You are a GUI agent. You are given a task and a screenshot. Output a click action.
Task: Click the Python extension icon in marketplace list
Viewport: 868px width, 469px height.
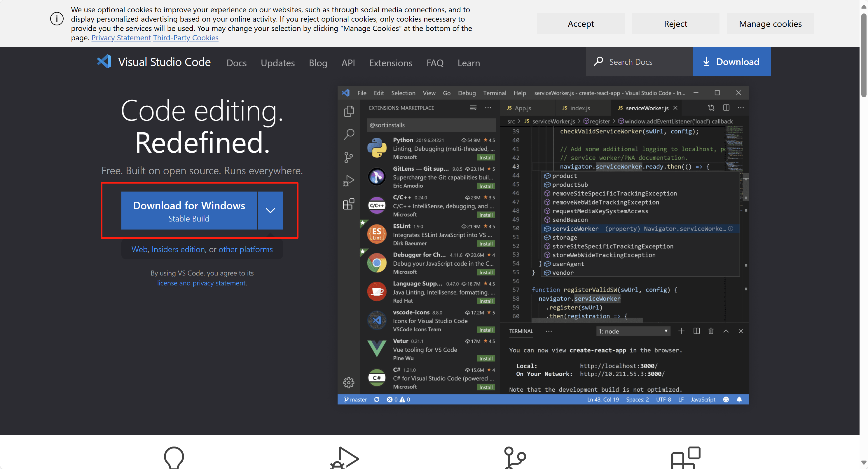[377, 148]
